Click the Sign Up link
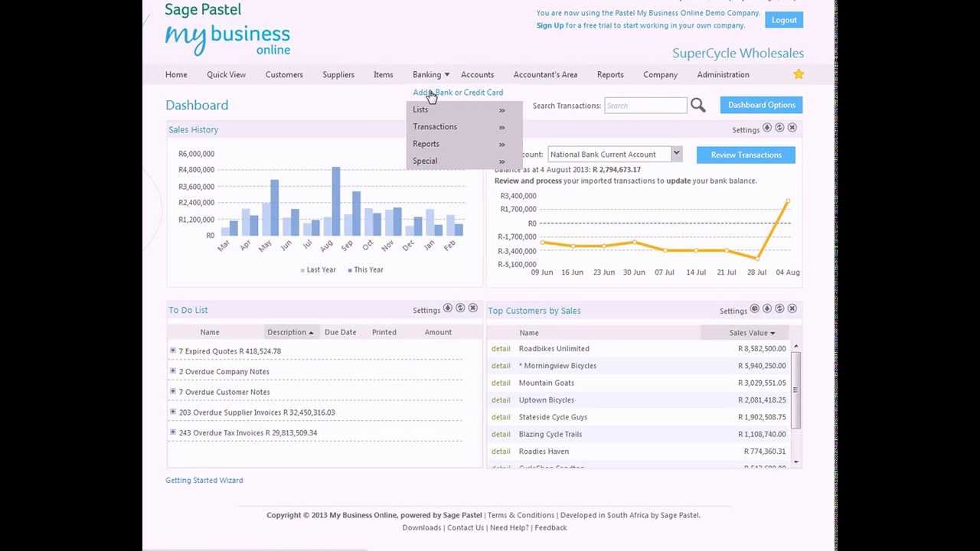 [x=550, y=25]
